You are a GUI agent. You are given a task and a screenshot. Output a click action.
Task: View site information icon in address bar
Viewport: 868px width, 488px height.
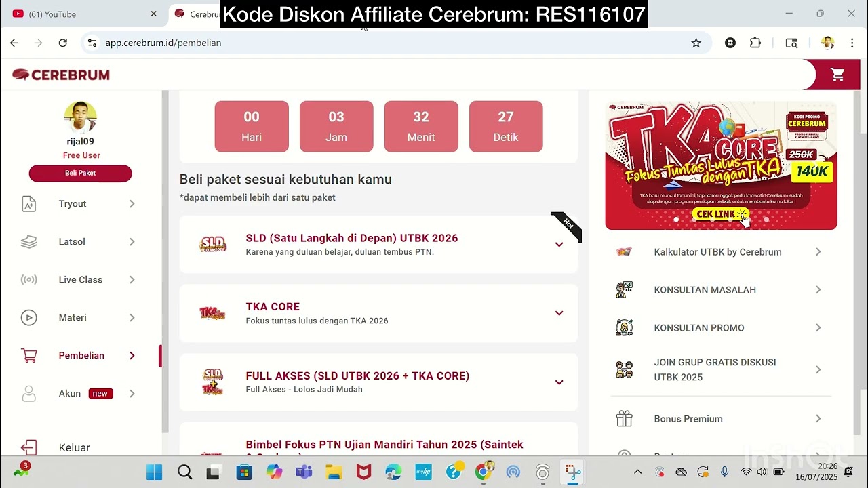point(92,43)
